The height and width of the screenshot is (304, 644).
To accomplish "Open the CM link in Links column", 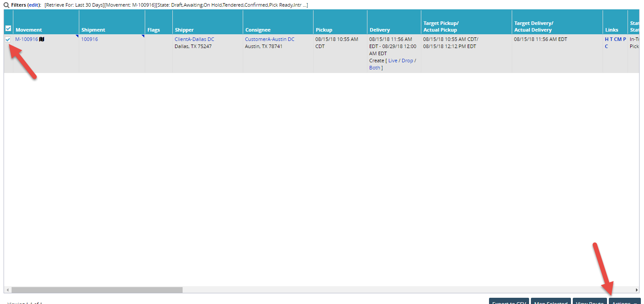I will coord(618,39).
